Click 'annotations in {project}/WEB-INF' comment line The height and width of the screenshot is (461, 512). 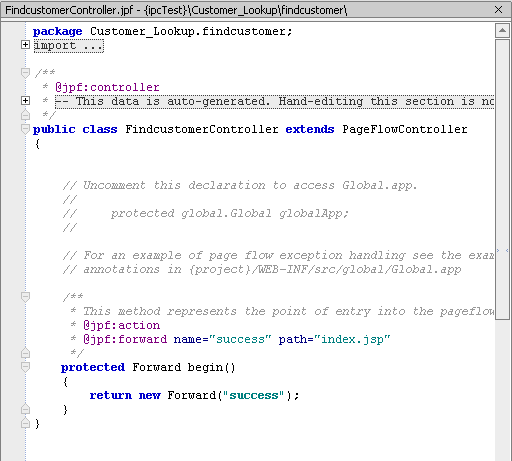point(262,269)
